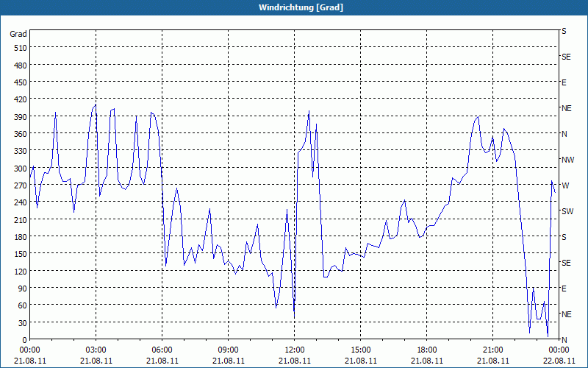
Task: Select the "12:00" time label
Action: [x=295, y=350]
